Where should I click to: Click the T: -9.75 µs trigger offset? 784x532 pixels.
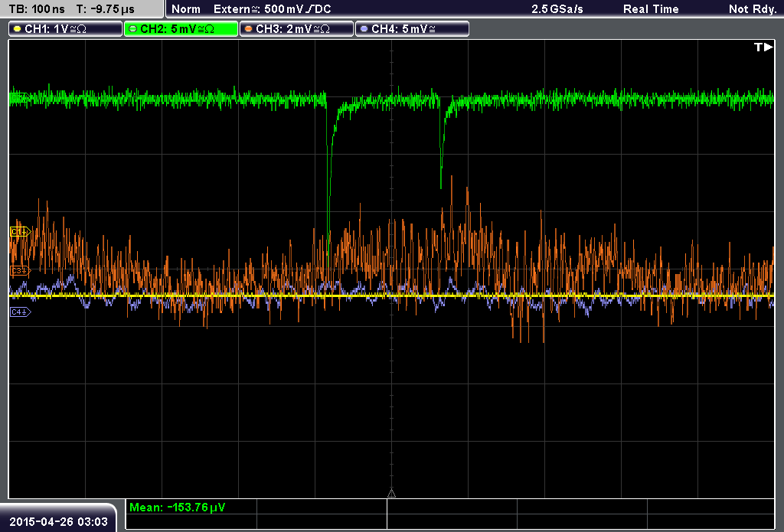[106, 9]
